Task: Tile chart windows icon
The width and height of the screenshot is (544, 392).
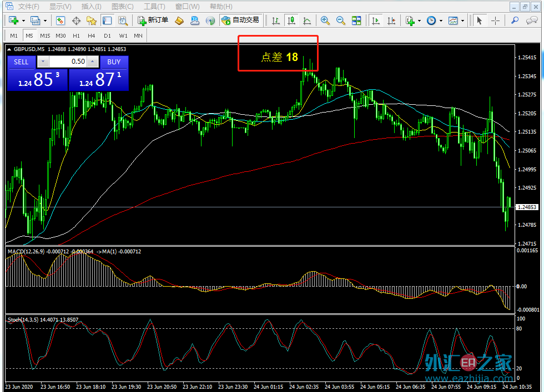Action: pyautogui.click(x=356, y=21)
